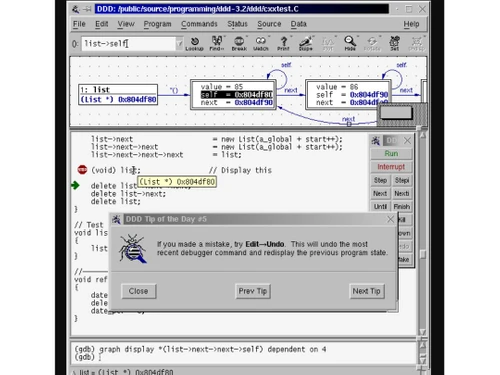The image size is (500, 375).
Task: Click the Until button
Action: (x=380, y=207)
